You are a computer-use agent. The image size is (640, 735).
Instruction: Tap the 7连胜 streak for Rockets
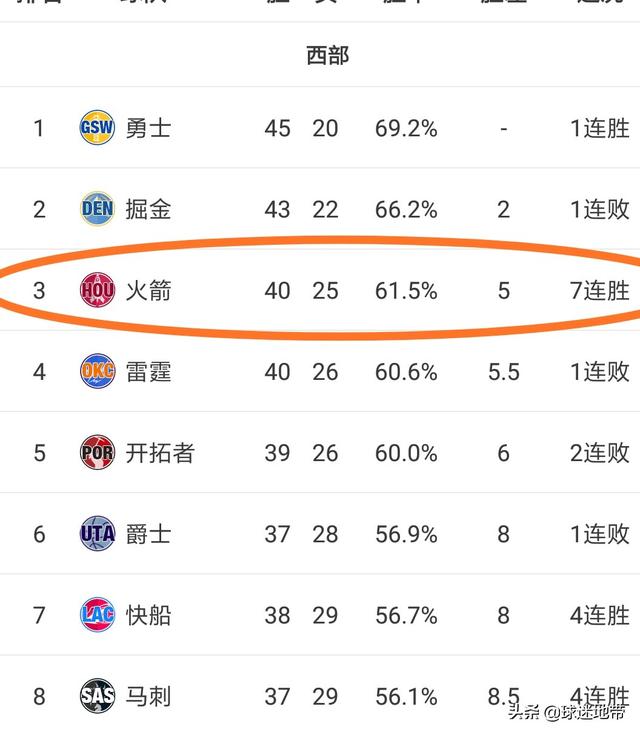point(600,291)
